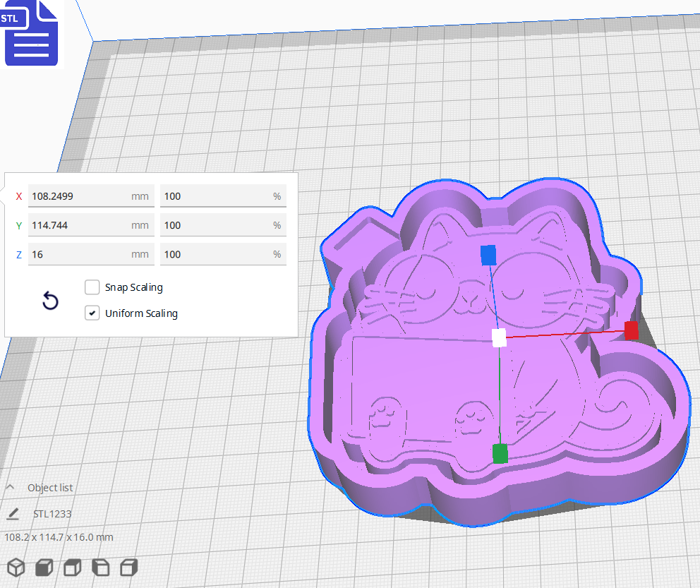
Task: Click the blue Z-axis scale handle
Action: (x=488, y=255)
